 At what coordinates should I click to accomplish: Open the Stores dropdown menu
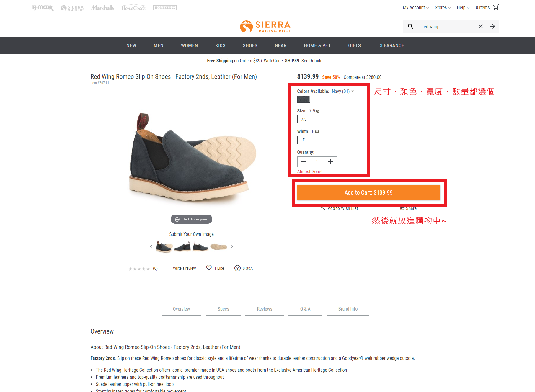point(443,8)
